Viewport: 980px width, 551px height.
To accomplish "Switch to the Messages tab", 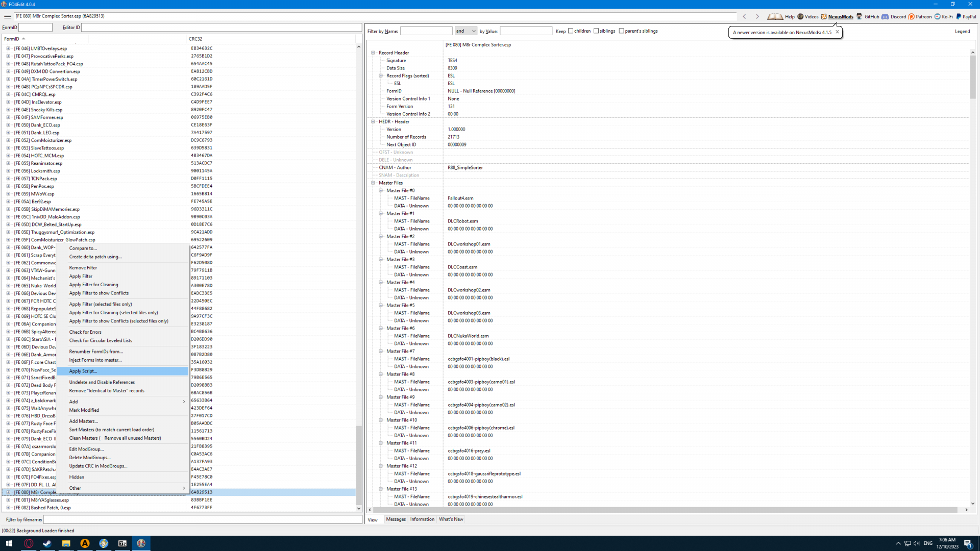I will [396, 519].
